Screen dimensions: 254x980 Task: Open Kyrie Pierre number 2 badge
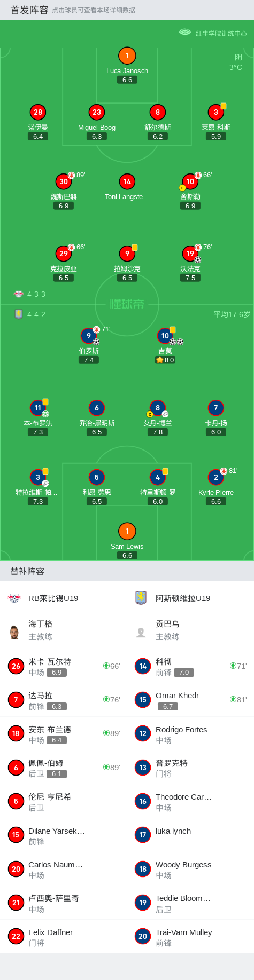pos(216,477)
